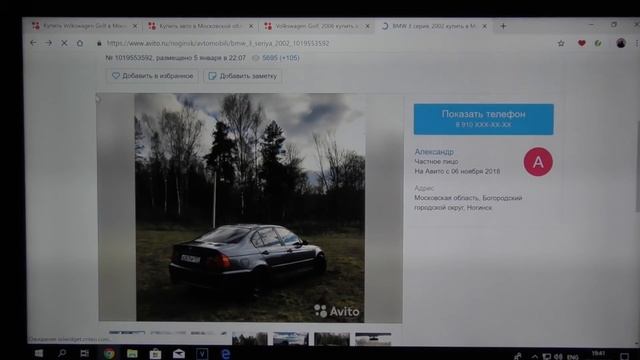Screen dimensions: 640x360
Task: Close the BMW 3 серия 2002 tab
Action: (484, 26)
